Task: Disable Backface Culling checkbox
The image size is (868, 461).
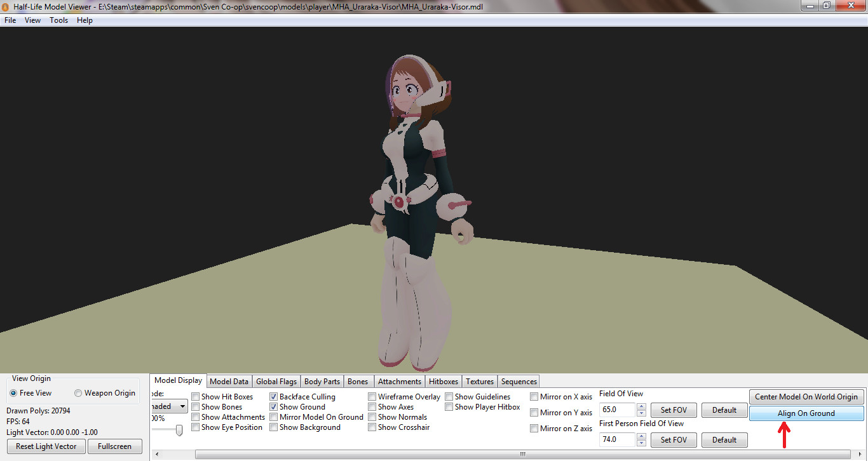Action: point(274,397)
